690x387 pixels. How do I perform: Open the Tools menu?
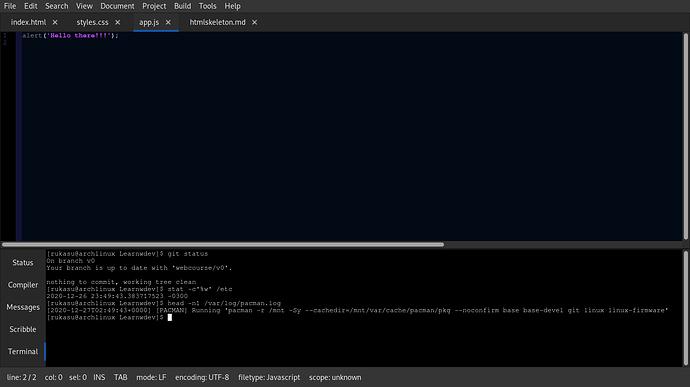point(207,6)
